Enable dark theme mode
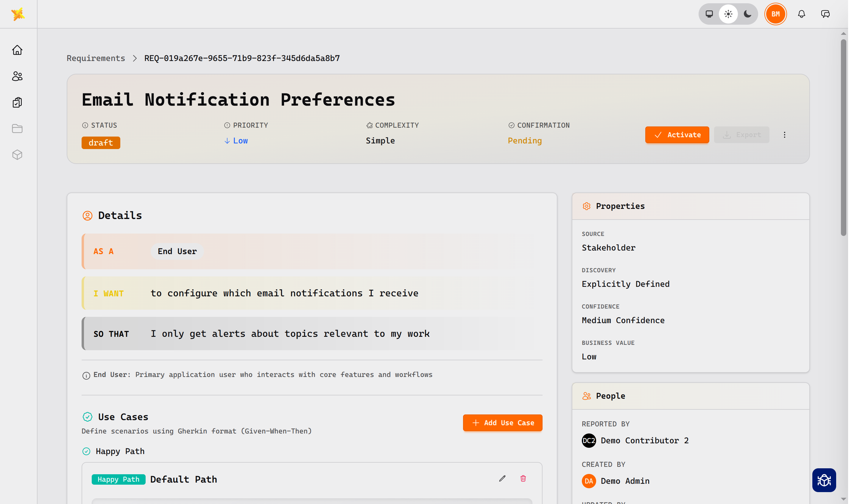The height and width of the screenshot is (504, 857). (747, 14)
